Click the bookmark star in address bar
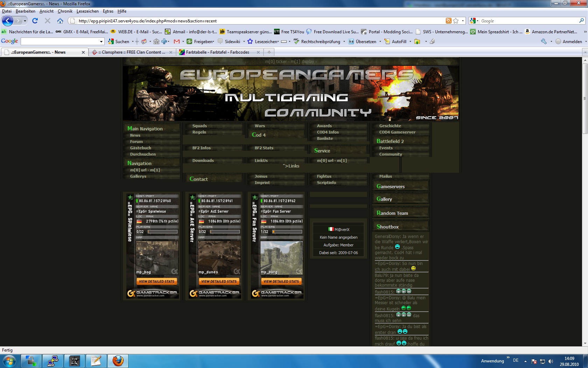Image resolution: width=588 pixels, height=368 pixels. [x=456, y=21]
